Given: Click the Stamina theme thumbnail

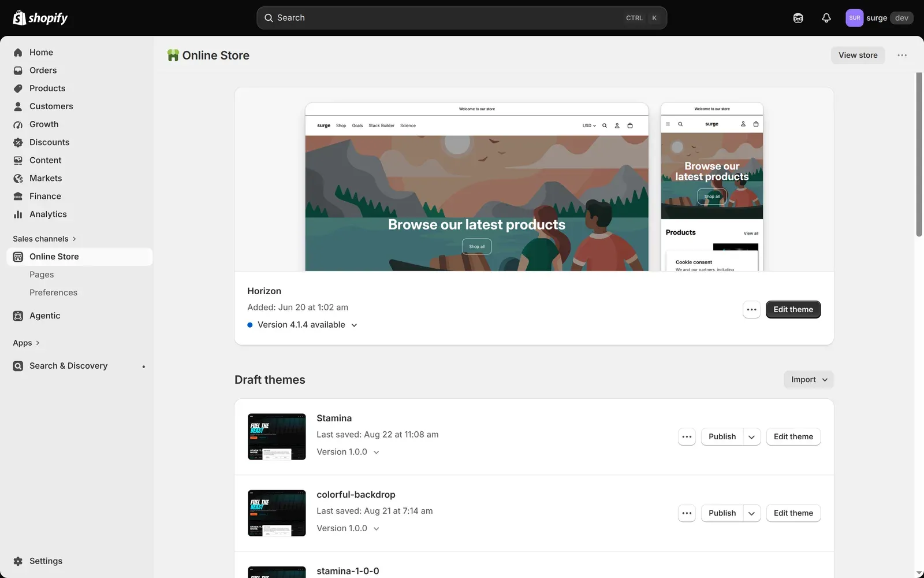Looking at the screenshot, I should (x=277, y=437).
